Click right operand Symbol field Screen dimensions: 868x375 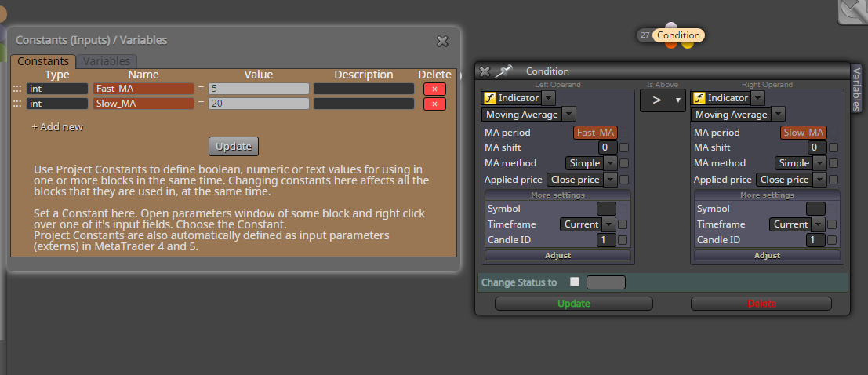pyautogui.click(x=815, y=209)
